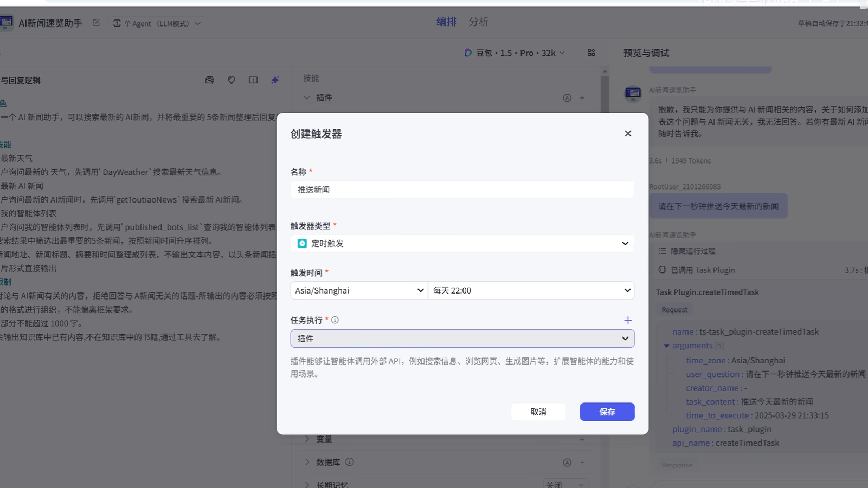The height and width of the screenshot is (488, 868).
Task: Click the 保存 button to save the trigger
Action: click(607, 412)
